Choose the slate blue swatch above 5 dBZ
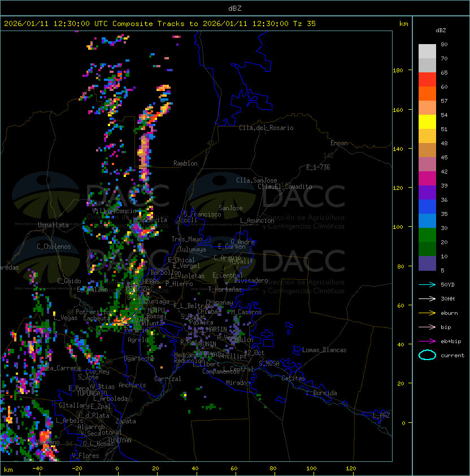Image resolution: width=470 pixels, height=476 pixels. pos(427,263)
